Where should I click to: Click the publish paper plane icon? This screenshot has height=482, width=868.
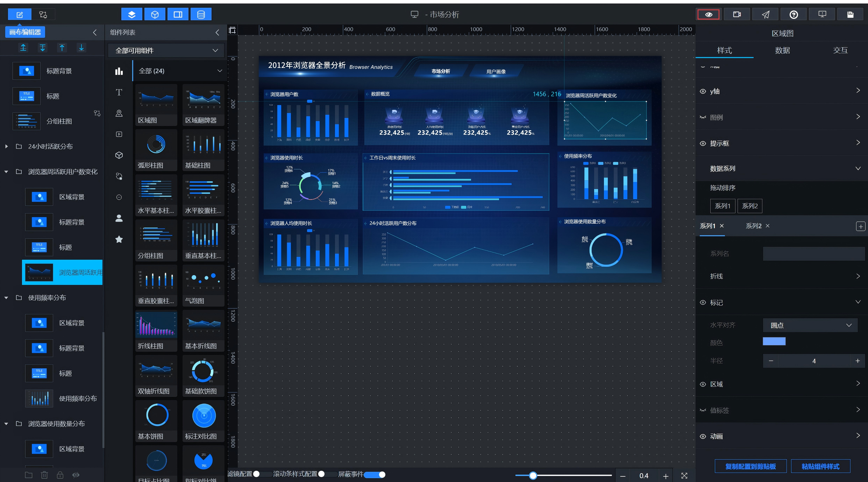click(x=766, y=14)
